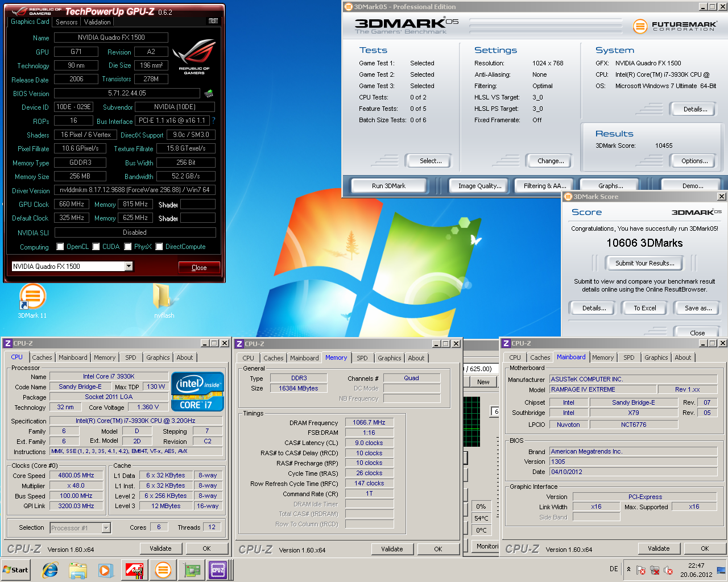The width and height of the screenshot is (728, 582).
Task: Click Image Quality... button in 3DMark05
Action: click(x=480, y=186)
